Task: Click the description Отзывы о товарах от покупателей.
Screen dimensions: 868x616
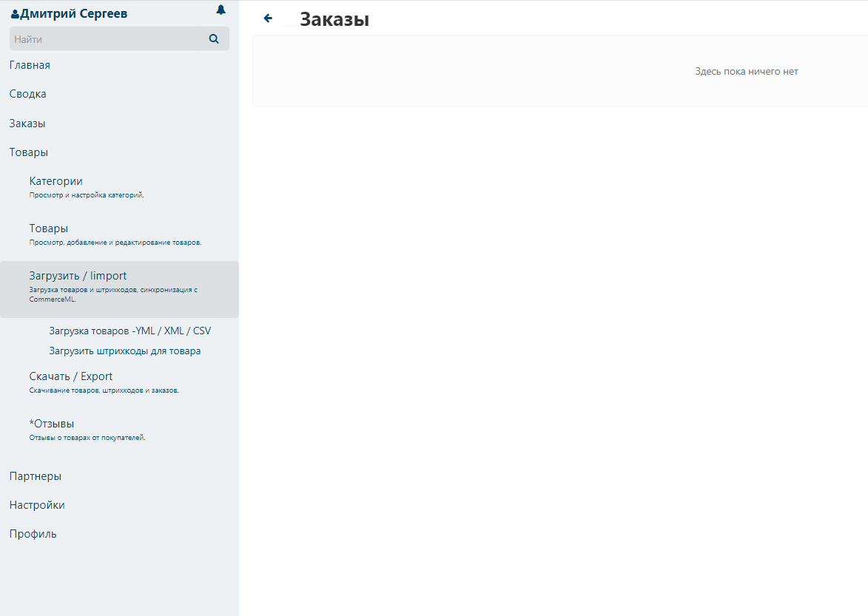Action: click(x=87, y=437)
